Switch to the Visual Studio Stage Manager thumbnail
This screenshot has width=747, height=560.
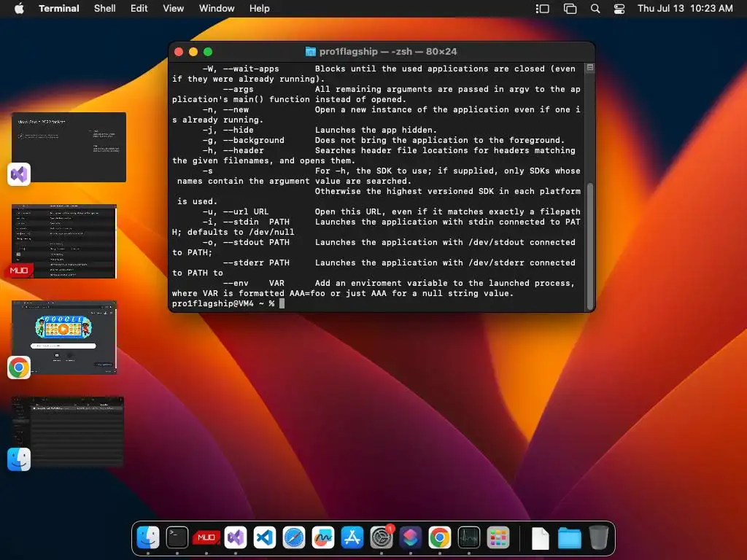tap(69, 147)
